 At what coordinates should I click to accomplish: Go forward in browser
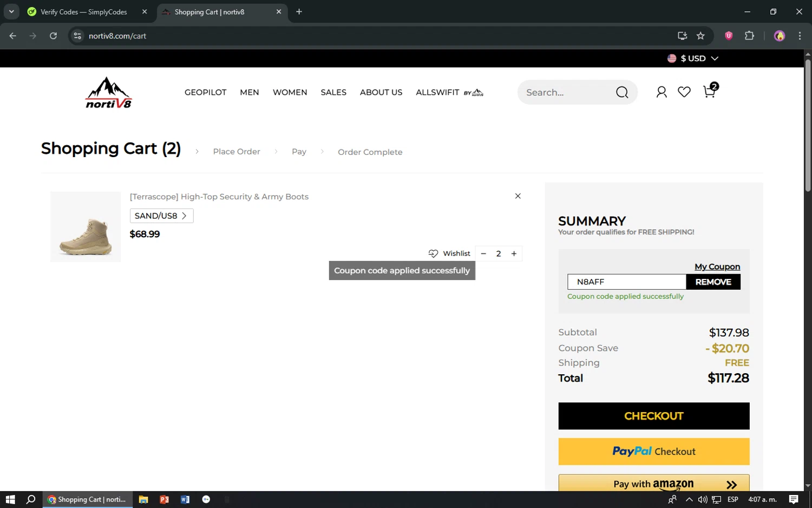point(33,36)
